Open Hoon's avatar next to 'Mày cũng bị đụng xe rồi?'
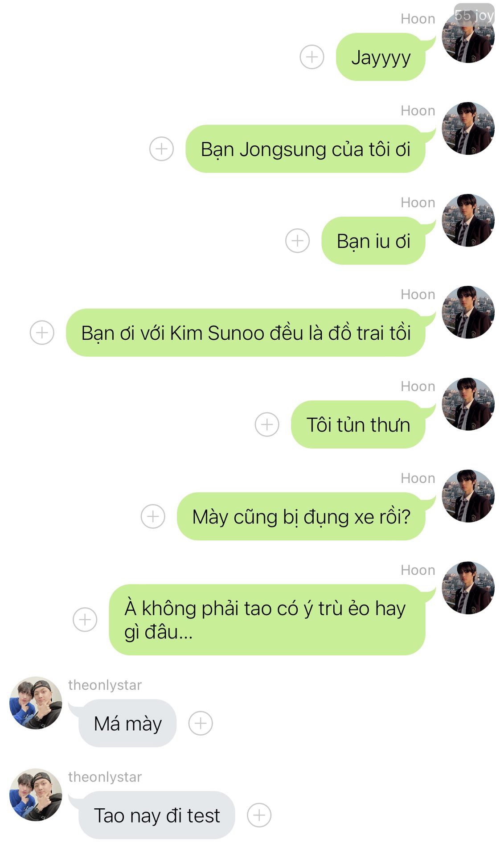This screenshot has height=856, width=504. click(468, 496)
